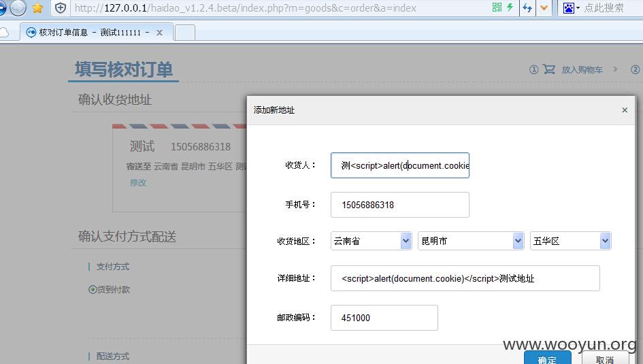This screenshot has width=643, height=364.
Task: Click the shield security icon in address bar
Action: (x=61, y=7)
